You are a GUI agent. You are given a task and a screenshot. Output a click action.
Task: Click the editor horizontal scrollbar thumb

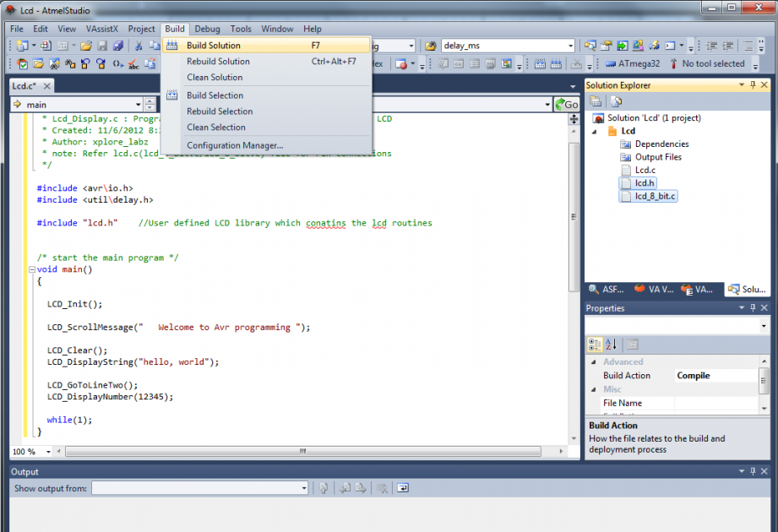pyautogui.click(x=303, y=452)
